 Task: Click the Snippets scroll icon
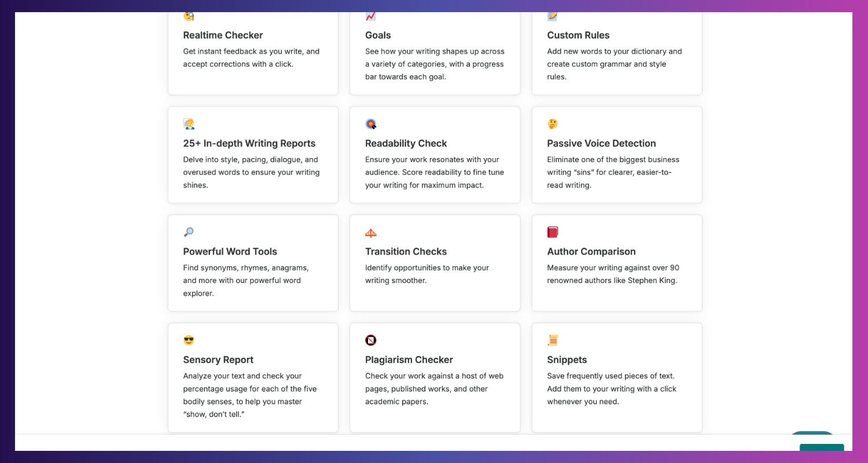tap(553, 340)
